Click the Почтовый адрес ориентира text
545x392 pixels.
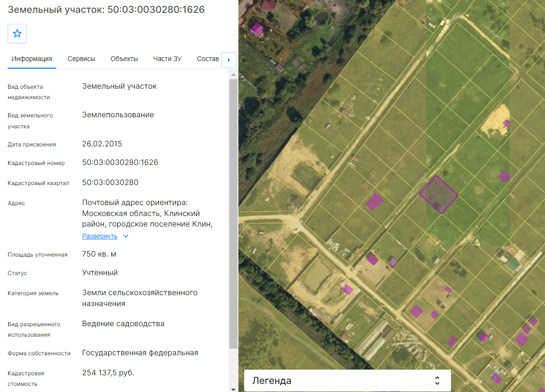pos(135,202)
